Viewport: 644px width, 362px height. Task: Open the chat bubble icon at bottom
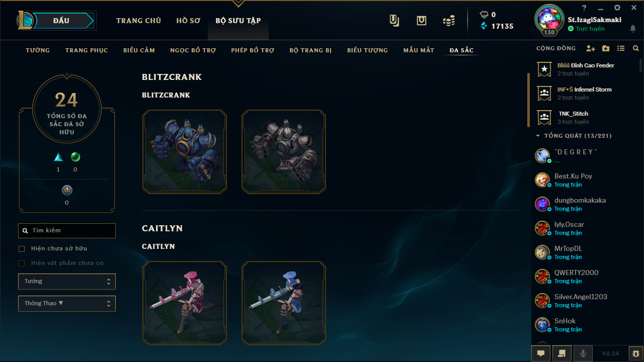coord(541,353)
